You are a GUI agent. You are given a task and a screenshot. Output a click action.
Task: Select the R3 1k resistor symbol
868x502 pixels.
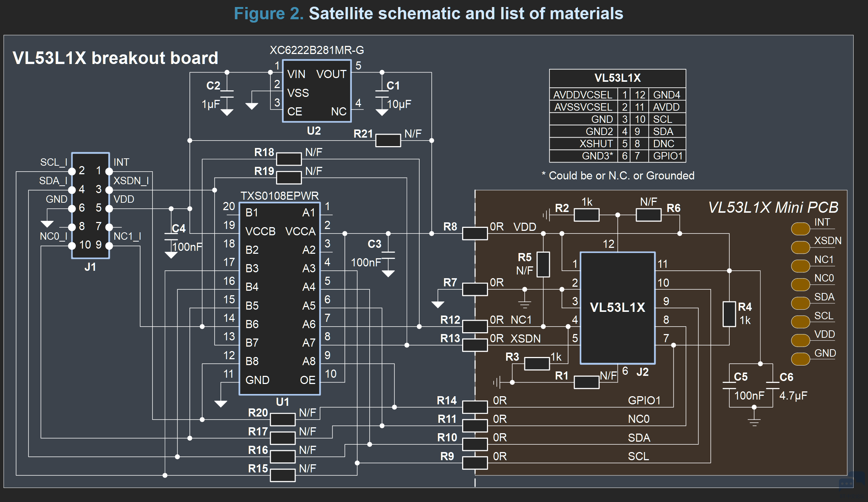537,364
